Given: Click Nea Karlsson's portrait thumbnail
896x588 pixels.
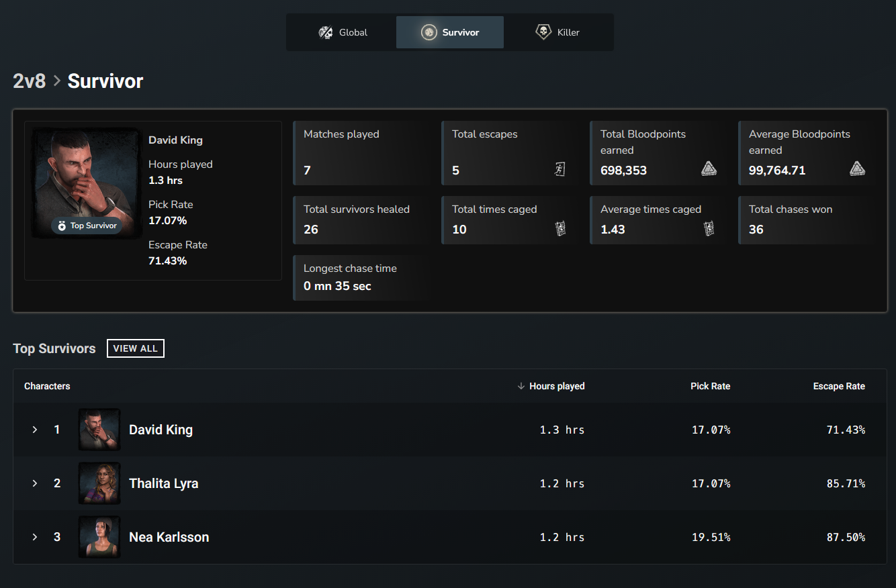Looking at the screenshot, I should [99, 537].
